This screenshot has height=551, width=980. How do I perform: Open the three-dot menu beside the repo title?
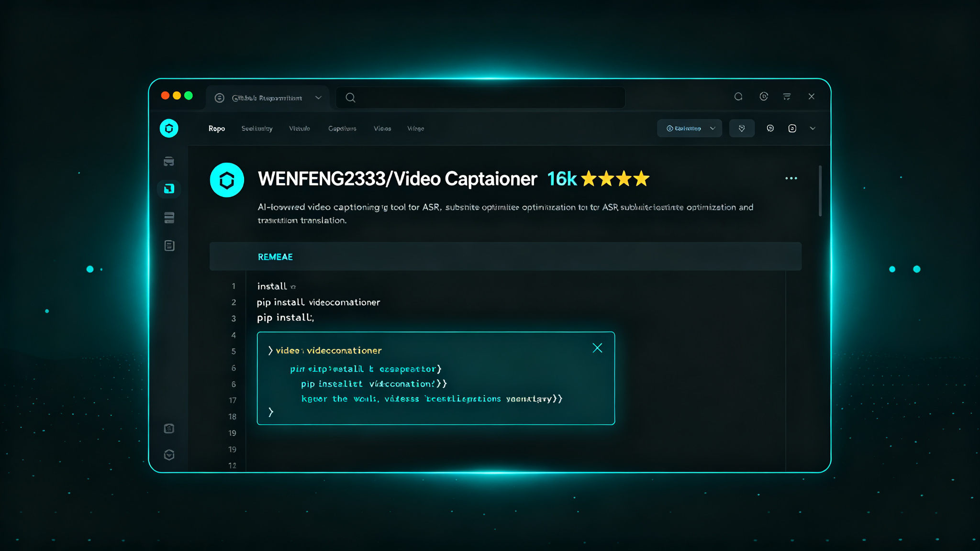pos(791,178)
